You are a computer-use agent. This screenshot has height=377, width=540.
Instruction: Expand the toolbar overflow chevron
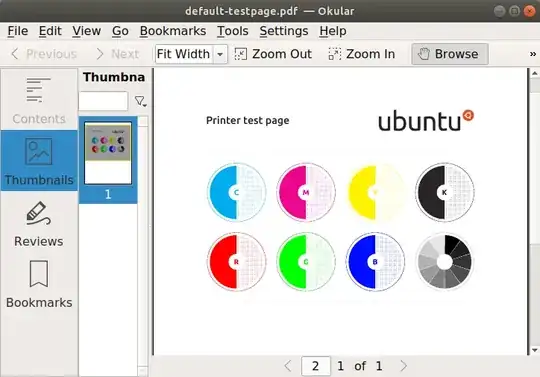tap(532, 54)
